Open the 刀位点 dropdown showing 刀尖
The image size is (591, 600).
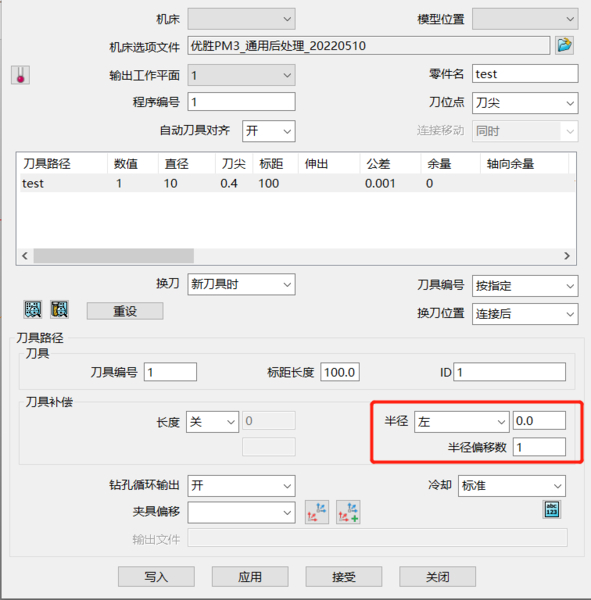[x=525, y=103]
